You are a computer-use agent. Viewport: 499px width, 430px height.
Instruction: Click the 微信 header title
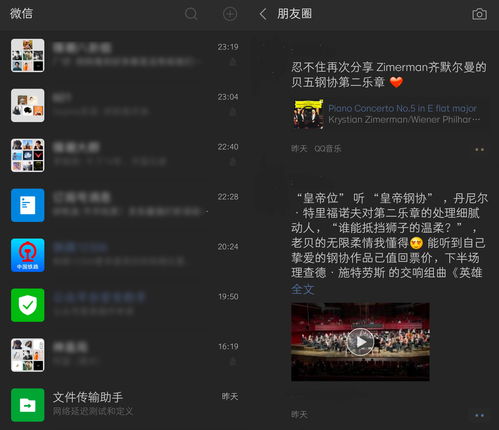(21, 14)
